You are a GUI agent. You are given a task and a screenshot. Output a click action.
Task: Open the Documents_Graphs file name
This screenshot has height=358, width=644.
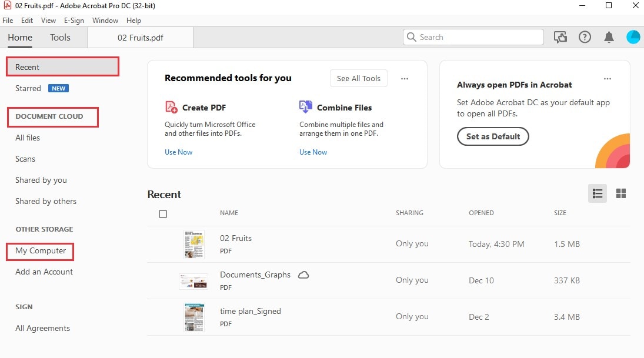[255, 275]
